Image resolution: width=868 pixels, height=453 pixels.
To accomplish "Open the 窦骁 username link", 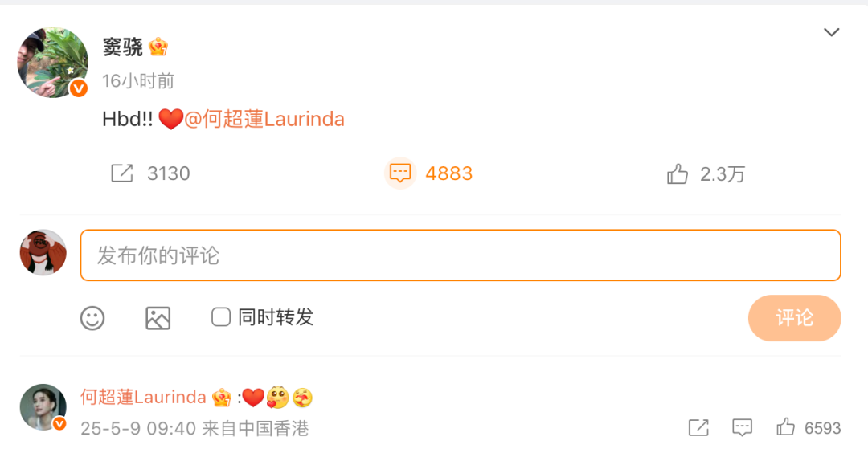I will (x=123, y=47).
